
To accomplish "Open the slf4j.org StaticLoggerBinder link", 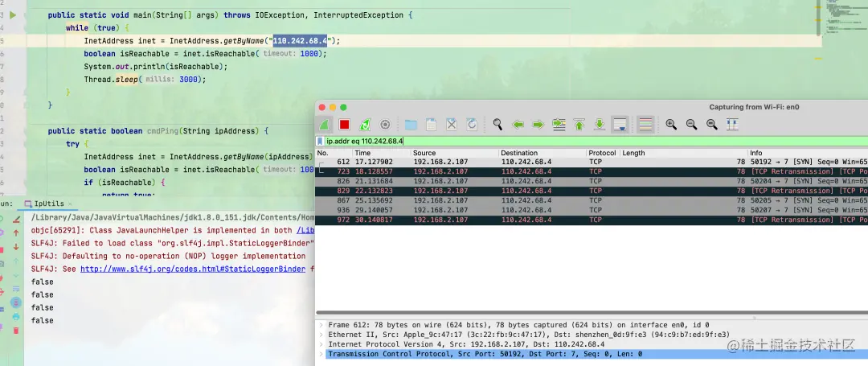I will (x=193, y=269).
